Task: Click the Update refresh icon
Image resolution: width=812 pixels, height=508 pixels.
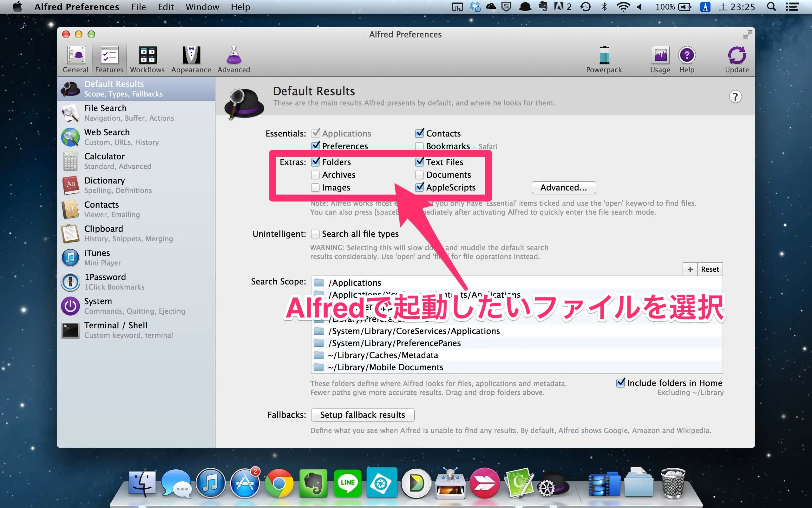Action: tap(737, 60)
